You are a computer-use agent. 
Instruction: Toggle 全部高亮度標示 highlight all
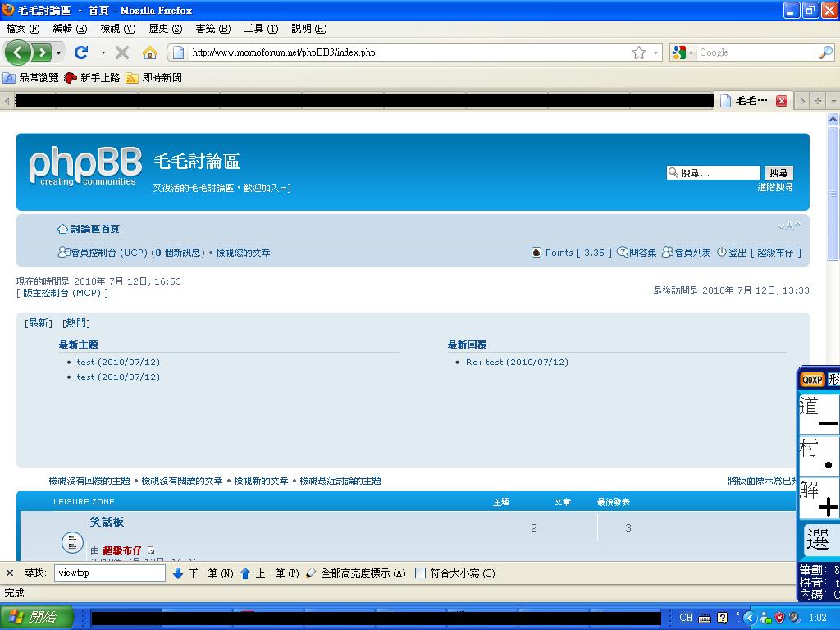tap(356, 573)
